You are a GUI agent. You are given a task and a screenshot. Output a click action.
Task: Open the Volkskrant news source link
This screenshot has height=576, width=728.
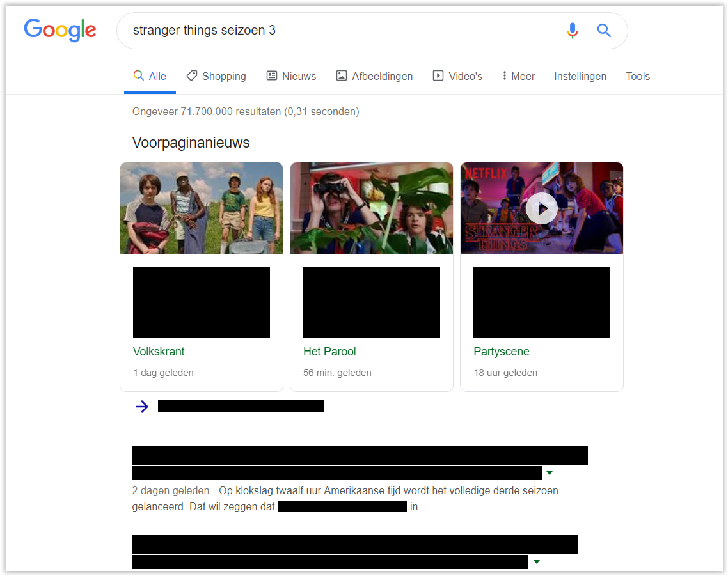tap(159, 352)
